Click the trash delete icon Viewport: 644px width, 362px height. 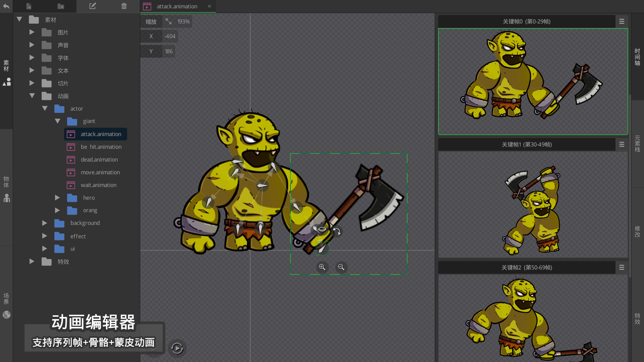click(124, 6)
